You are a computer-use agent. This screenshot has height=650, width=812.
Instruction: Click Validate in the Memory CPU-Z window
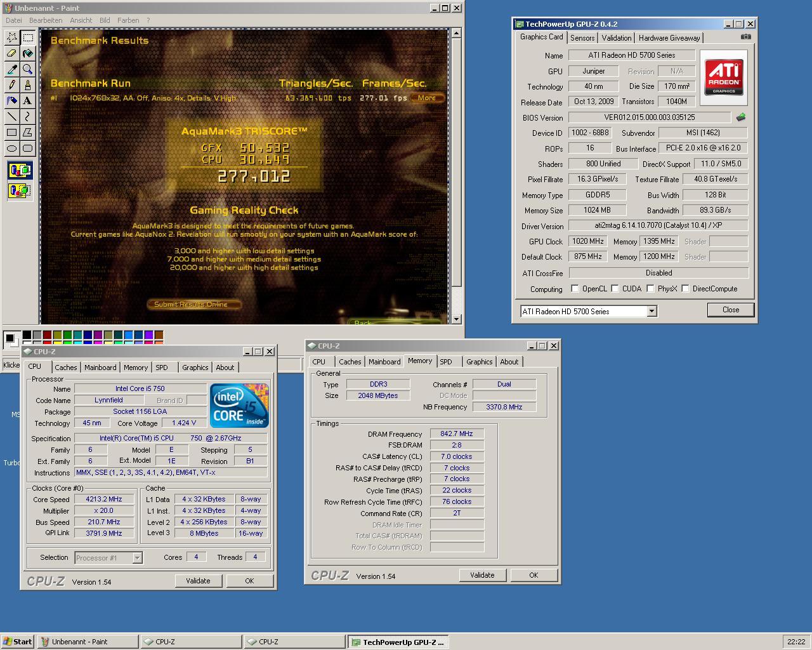pyautogui.click(x=482, y=575)
